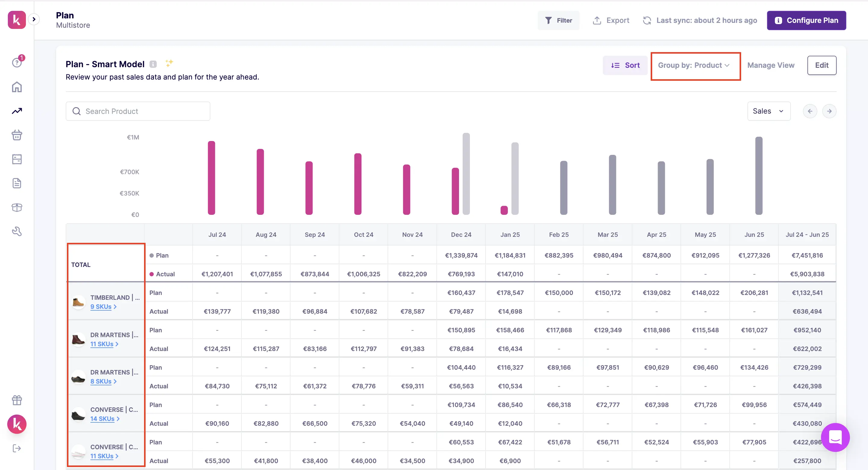Click the trending analytics arrow icon

point(17,111)
